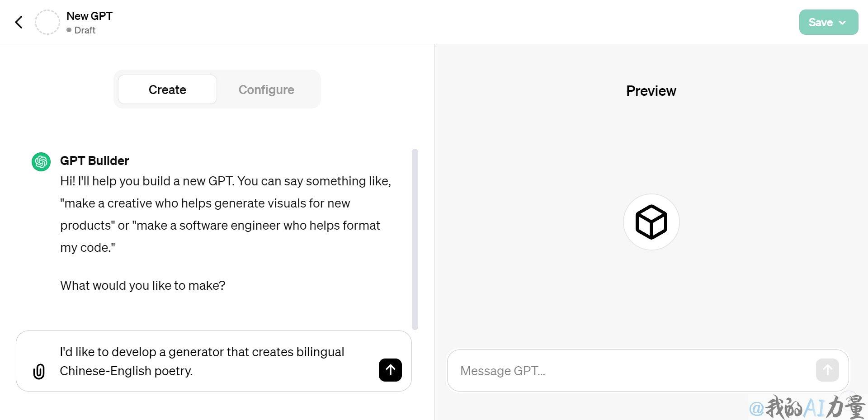Click "What would you like to make?" text

[x=143, y=286]
